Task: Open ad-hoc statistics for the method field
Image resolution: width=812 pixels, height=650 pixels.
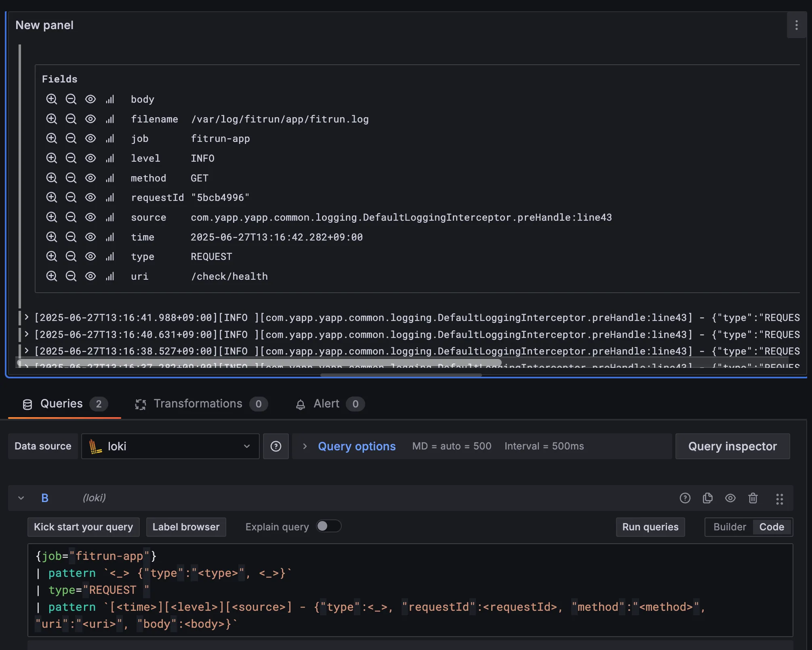Action: tap(110, 178)
